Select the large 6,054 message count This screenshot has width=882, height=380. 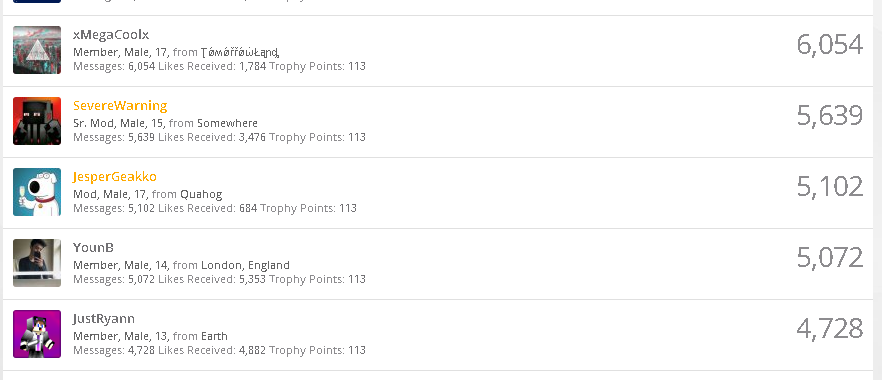point(830,45)
